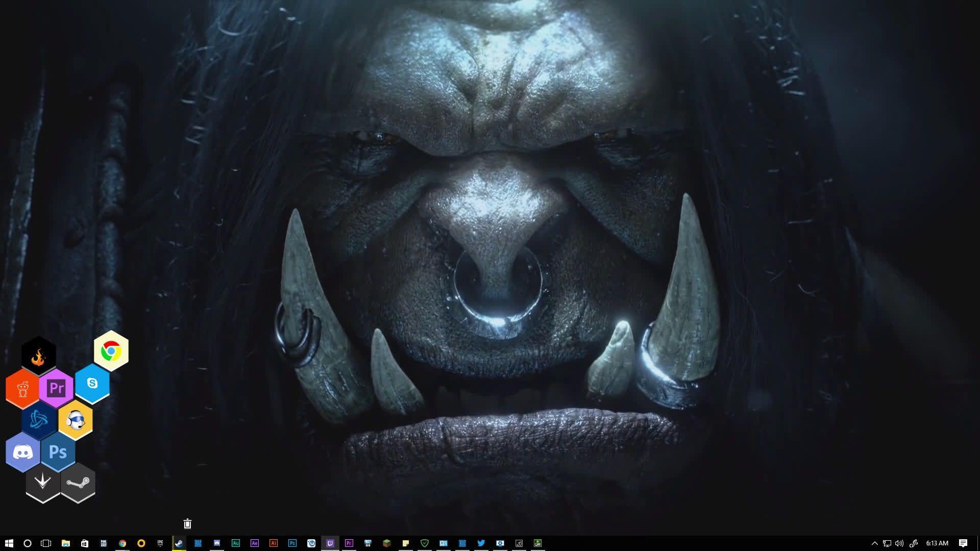The height and width of the screenshot is (551, 980).
Task: Open the green picture taskbar icon
Action: point(538,543)
